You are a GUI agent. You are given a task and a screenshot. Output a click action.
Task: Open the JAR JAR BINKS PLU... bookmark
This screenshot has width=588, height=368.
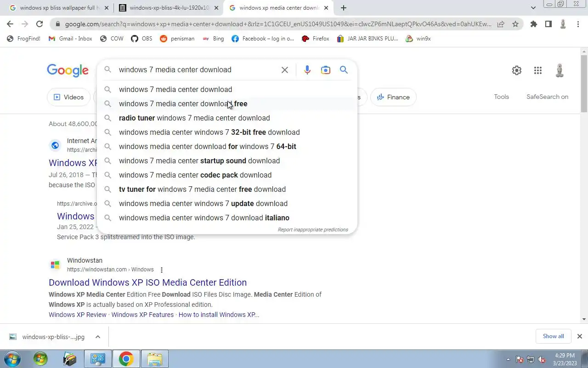pyautogui.click(x=367, y=39)
